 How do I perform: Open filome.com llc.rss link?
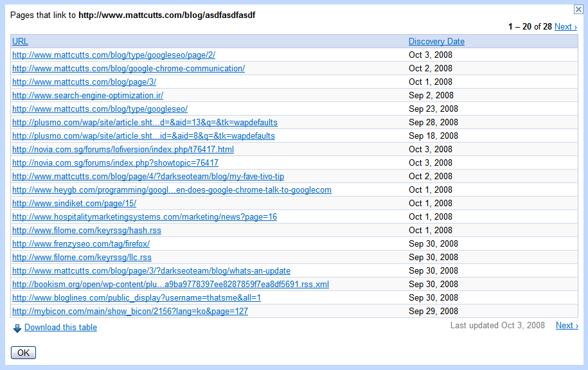tap(82, 258)
